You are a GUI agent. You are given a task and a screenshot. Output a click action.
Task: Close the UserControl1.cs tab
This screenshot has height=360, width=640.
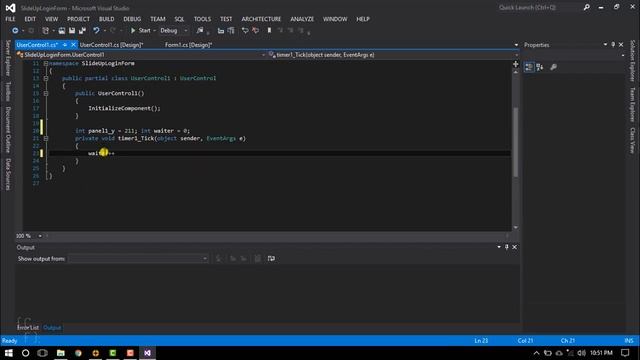(73, 45)
